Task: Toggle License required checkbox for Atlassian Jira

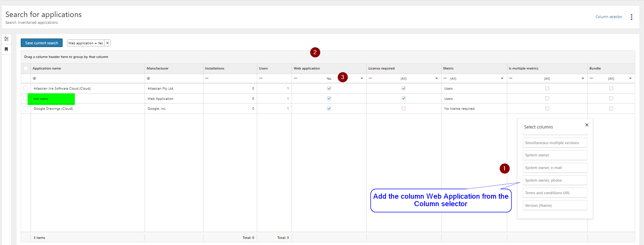Action: click(403, 88)
